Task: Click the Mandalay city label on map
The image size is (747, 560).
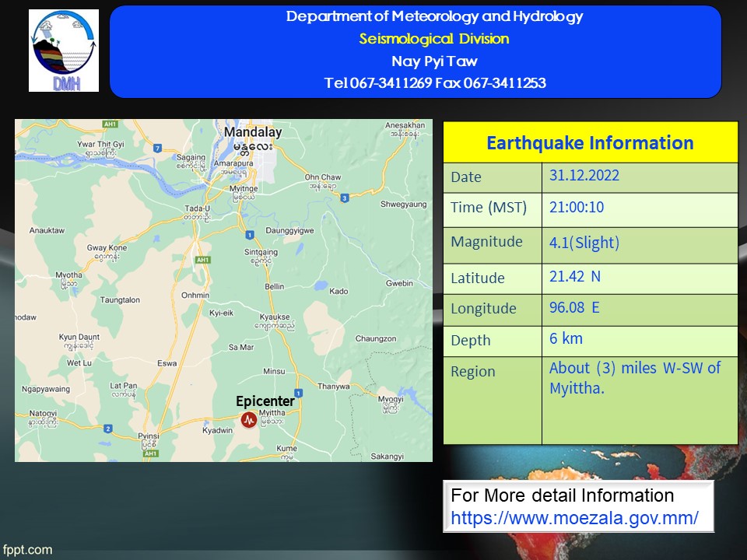Action: point(253,132)
